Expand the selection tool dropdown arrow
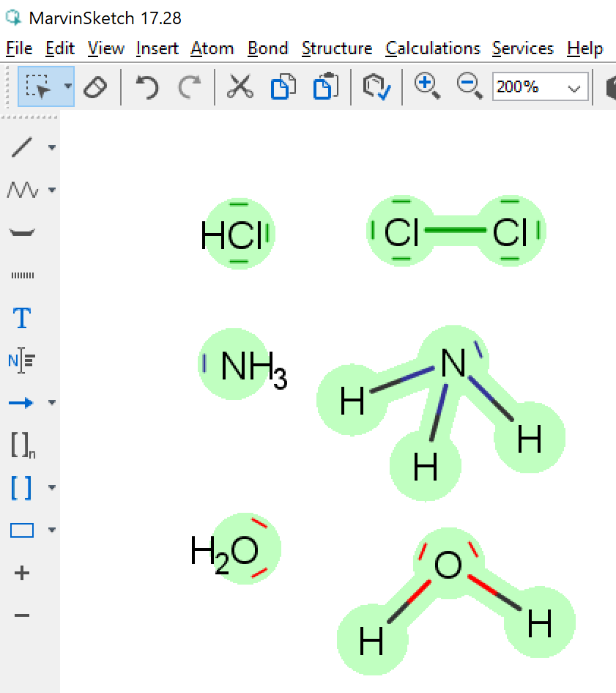 tap(68, 86)
